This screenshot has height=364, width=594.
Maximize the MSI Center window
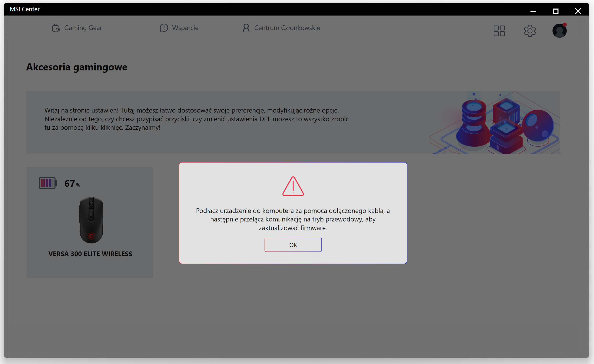[x=555, y=11]
